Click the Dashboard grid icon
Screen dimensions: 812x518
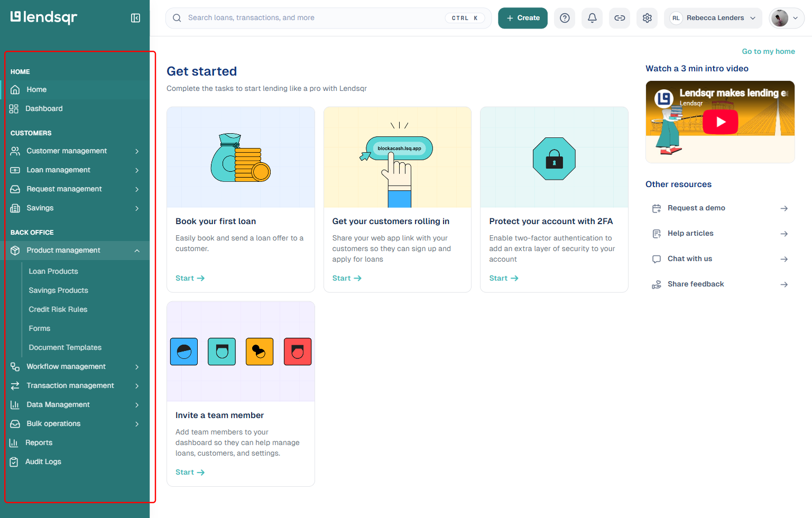(14, 108)
